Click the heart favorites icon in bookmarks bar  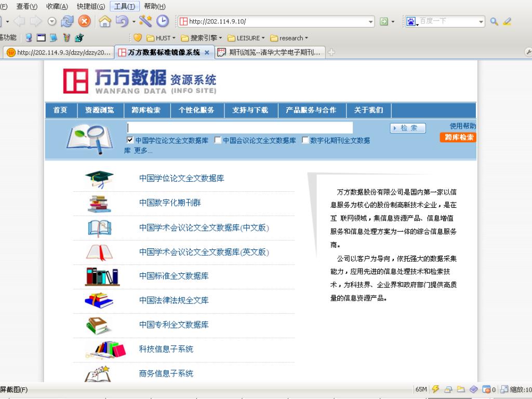click(137, 37)
